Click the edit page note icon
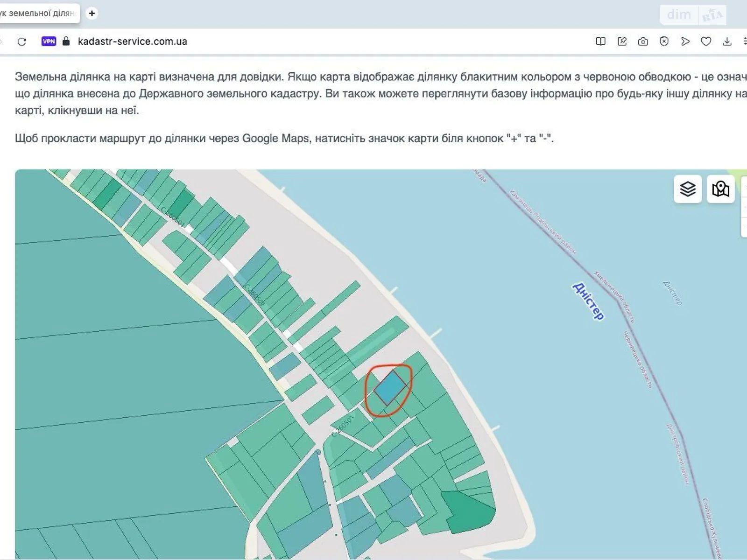This screenshot has height=560, width=747. 622,42
